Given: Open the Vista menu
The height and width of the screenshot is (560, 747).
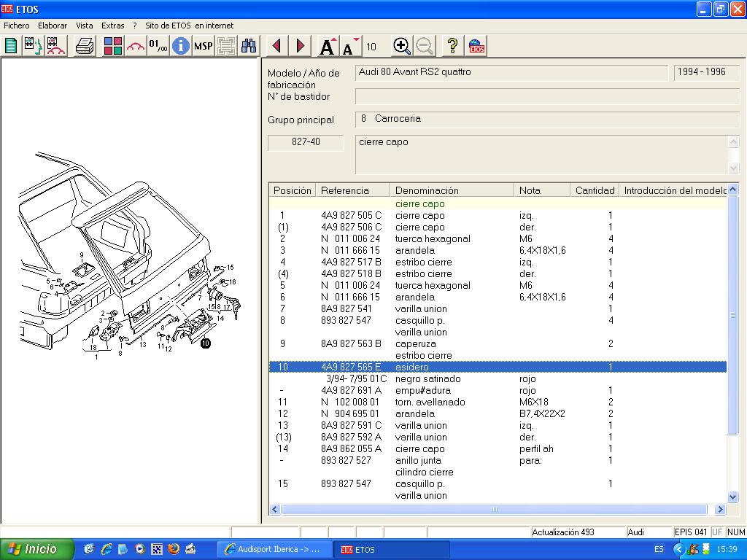Looking at the screenshot, I should (85, 26).
